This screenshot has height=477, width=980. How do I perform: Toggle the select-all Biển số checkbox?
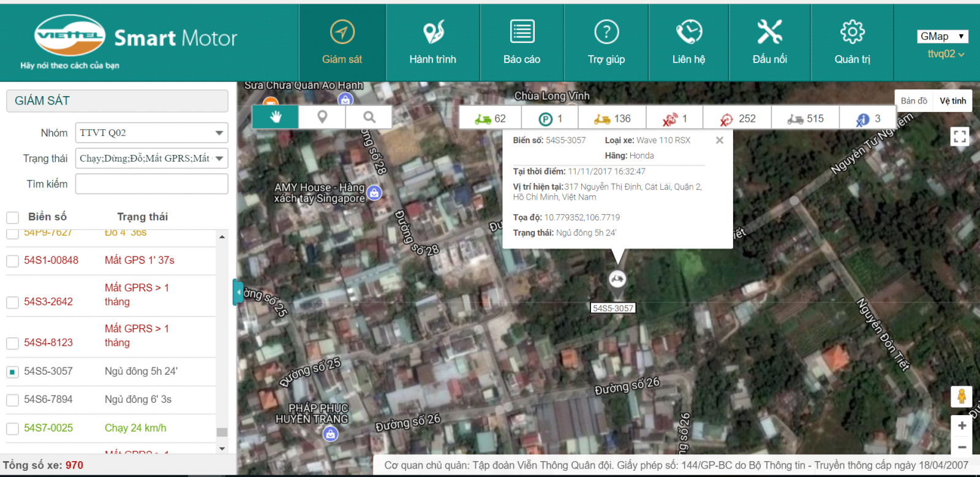click(12, 217)
